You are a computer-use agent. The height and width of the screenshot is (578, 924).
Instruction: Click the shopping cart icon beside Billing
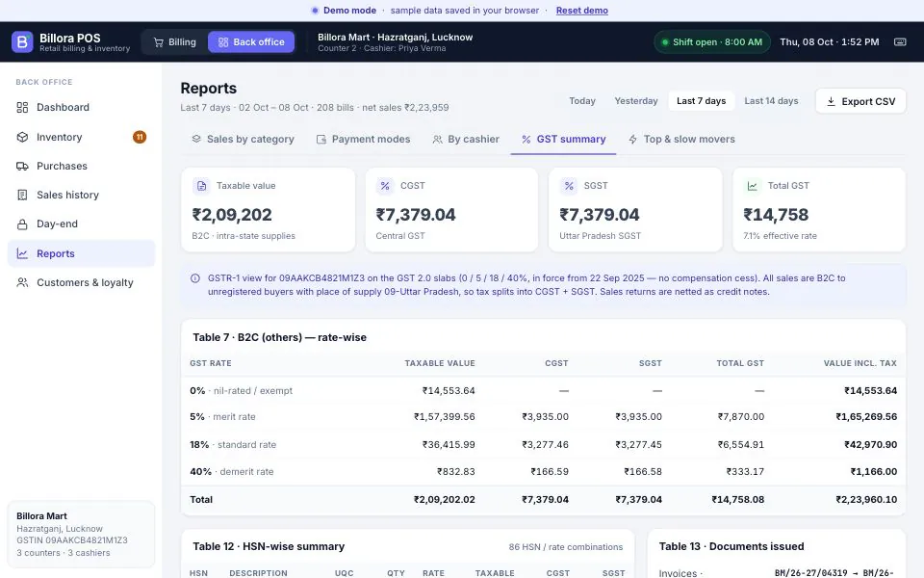click(x=159, y=42)
